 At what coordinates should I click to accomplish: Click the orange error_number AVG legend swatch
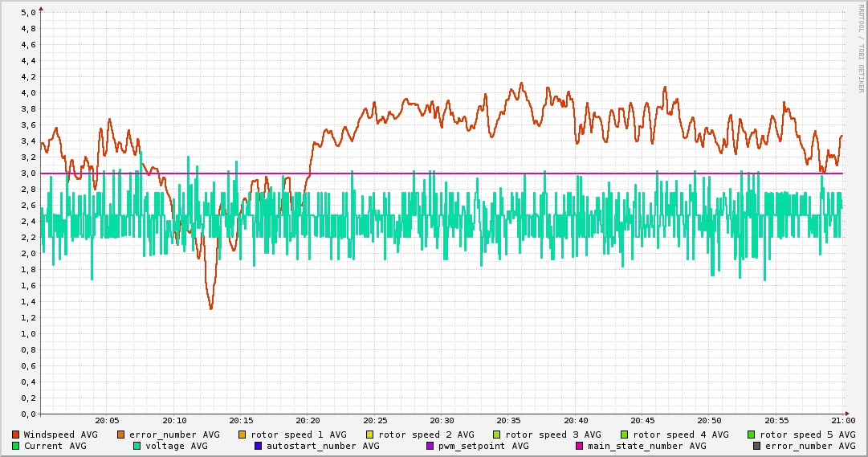120,435
